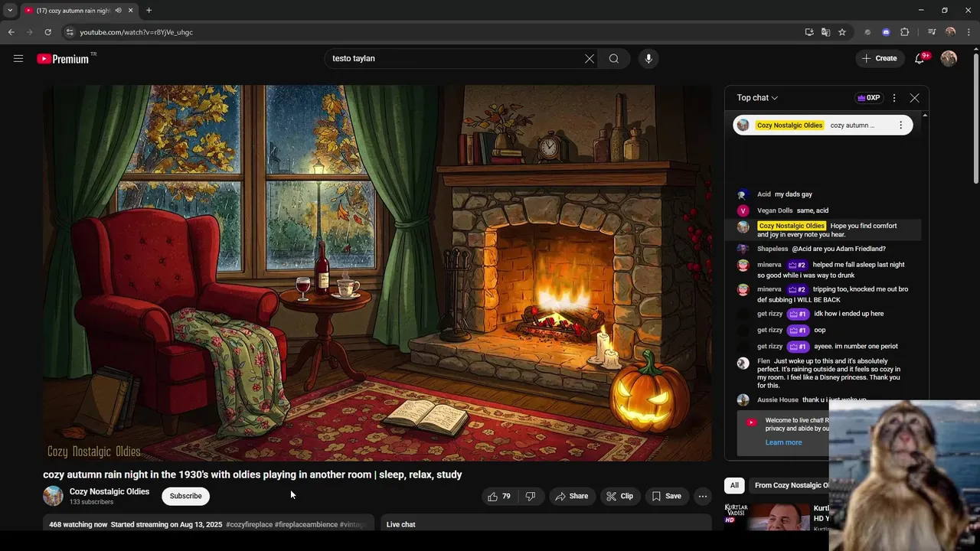Close the cozy autumn rain tab
Image resolution: width=980 pixels, height=551 pixels.
pos(131,11)
